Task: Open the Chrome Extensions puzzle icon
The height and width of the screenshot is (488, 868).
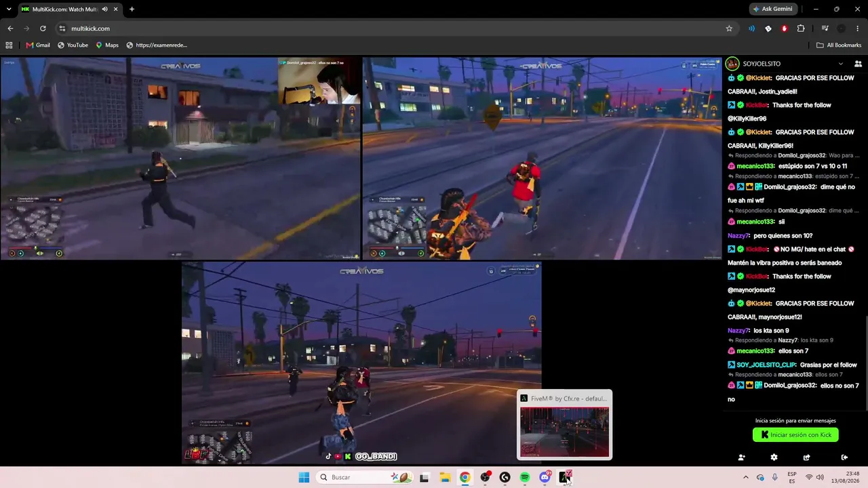Action: pyautogui.click(x=801, y=28)
